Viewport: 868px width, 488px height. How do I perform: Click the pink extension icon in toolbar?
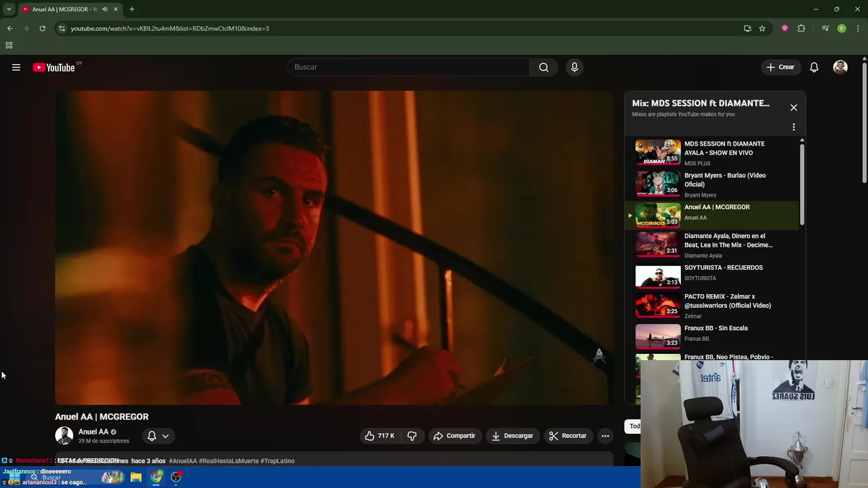tap(785, 28)
